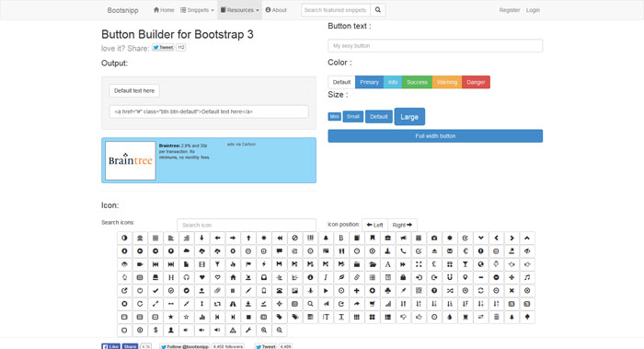Choose the Default button size
The image size is (644, 349).
[x=379, y=117]
